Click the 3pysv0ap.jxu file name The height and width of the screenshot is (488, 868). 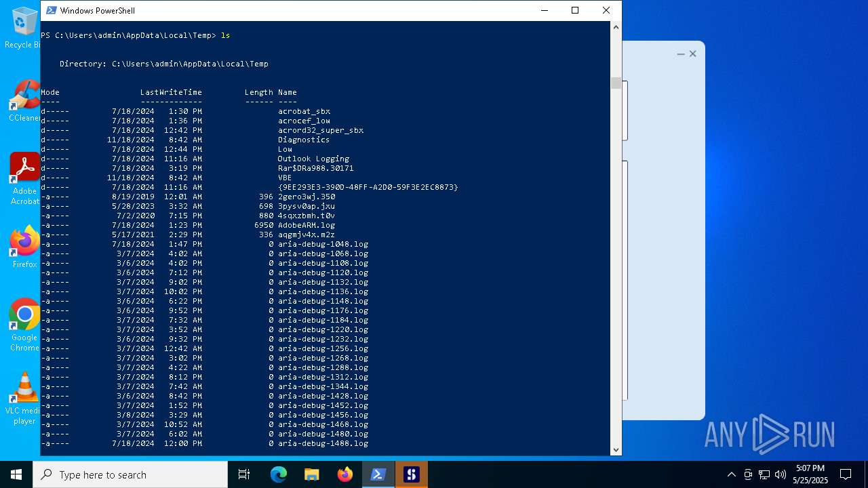pos(307,206)
